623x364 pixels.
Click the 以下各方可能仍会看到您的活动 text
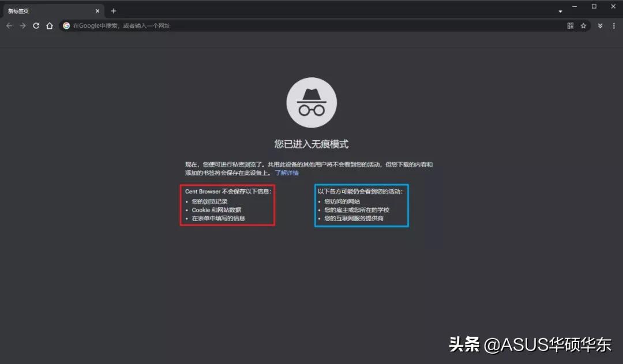(360, 192)
